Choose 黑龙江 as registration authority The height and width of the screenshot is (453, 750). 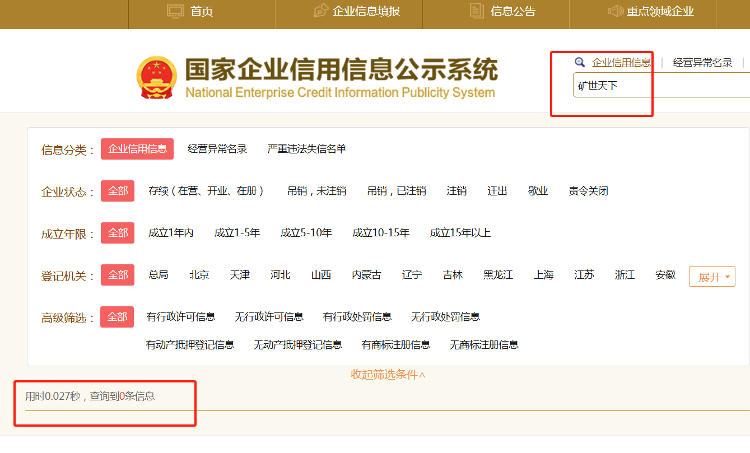pos(498,275)
